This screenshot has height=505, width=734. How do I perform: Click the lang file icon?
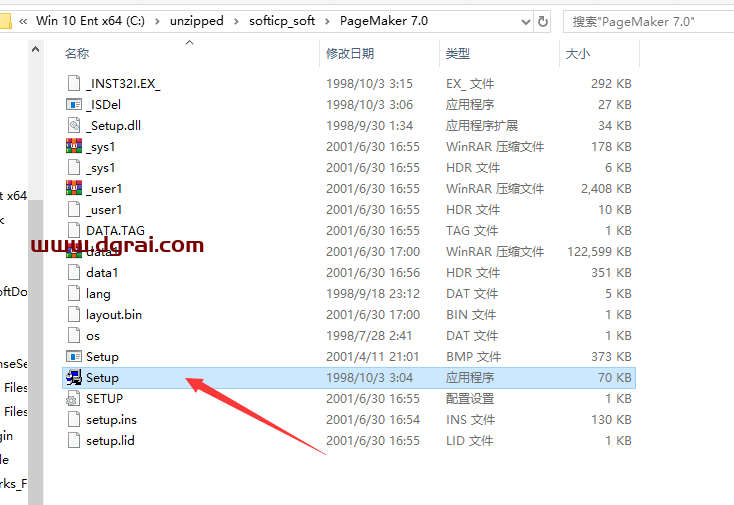(x=74, y=293)
